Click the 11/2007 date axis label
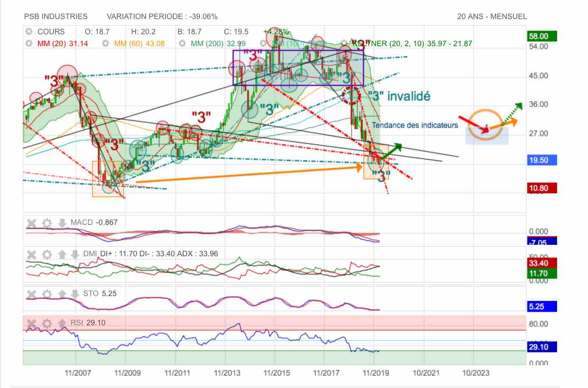 tap(78, 373)
